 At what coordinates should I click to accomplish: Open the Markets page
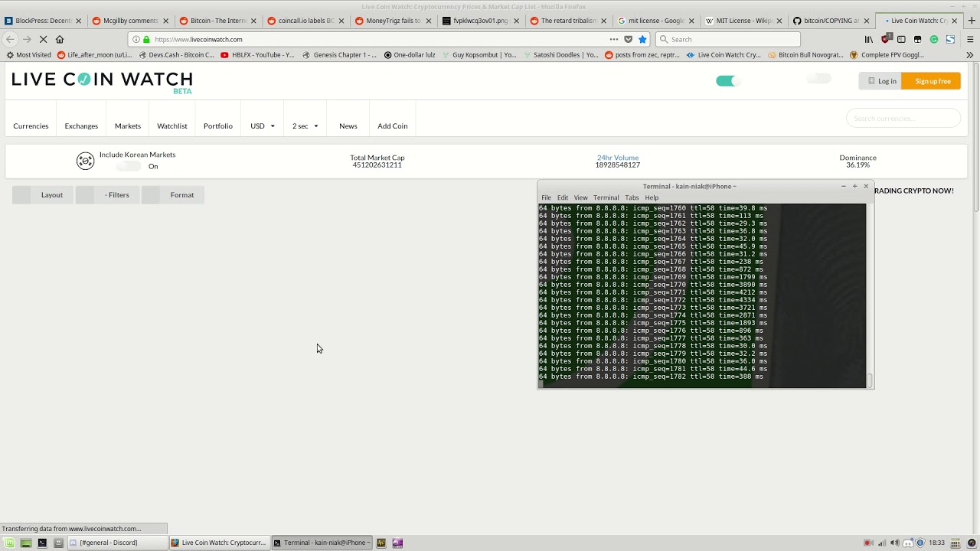(x=128, y=126)
